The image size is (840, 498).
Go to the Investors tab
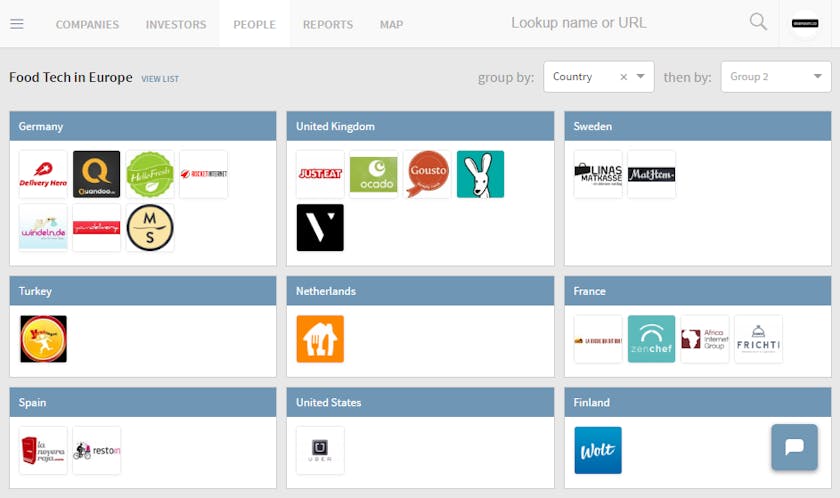(x=176, y=24)
